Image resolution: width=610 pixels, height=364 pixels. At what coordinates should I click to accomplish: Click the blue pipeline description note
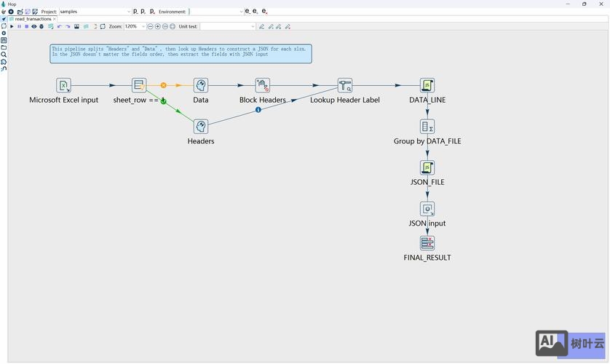[x=181, y=53]
